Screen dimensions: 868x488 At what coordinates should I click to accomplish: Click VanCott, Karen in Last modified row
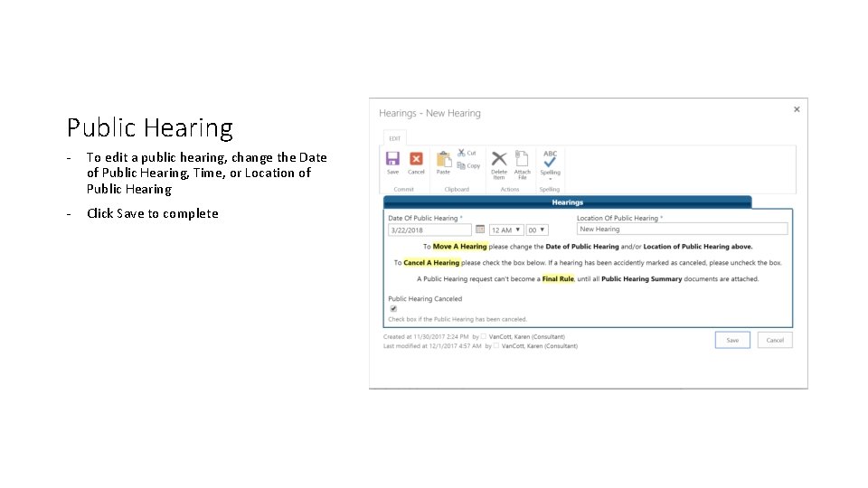539,346
